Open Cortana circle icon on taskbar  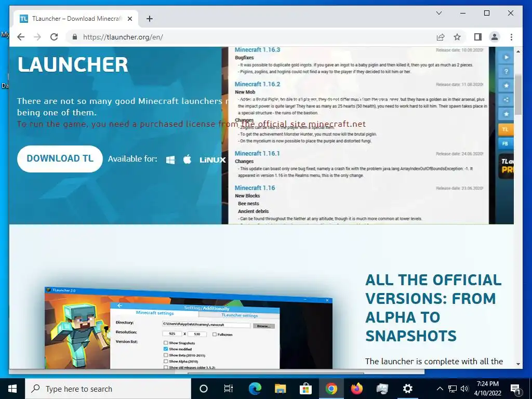coord(204,389)
